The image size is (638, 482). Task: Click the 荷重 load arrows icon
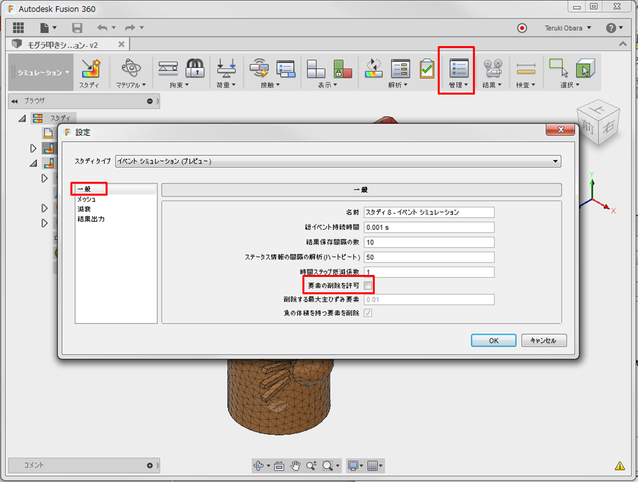coord(226,68)
